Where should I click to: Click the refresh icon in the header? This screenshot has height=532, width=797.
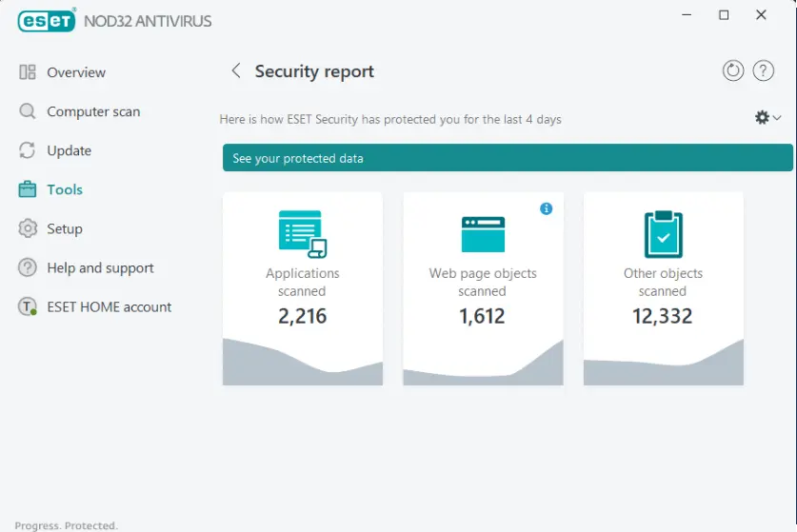[x=732, y=71]
